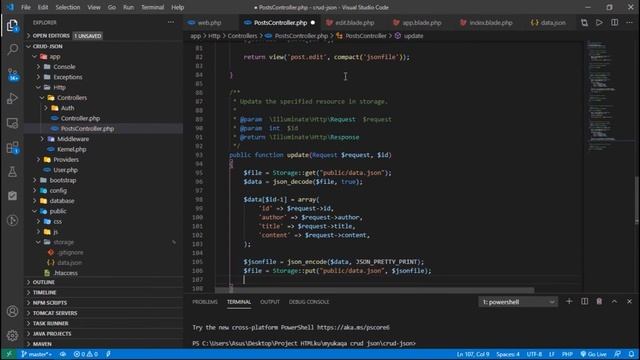
Task: Open the Source Control view
Action: click(12, 74)
